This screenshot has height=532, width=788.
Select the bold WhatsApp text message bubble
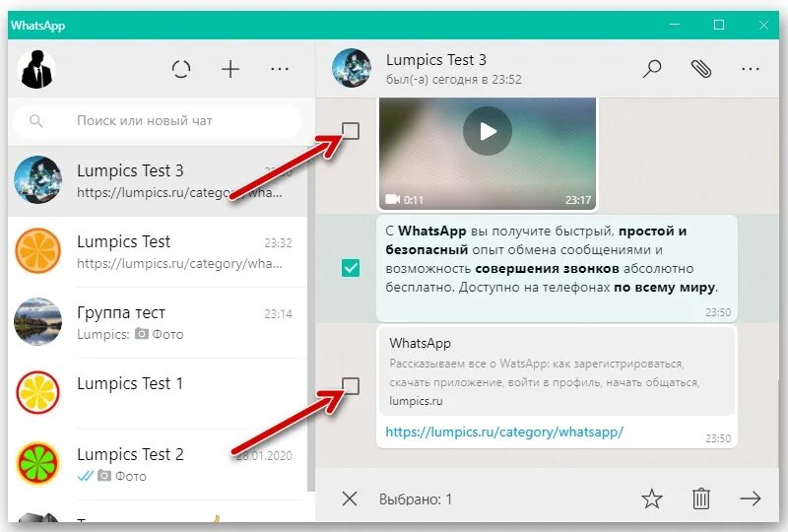(x=557, y=269)
